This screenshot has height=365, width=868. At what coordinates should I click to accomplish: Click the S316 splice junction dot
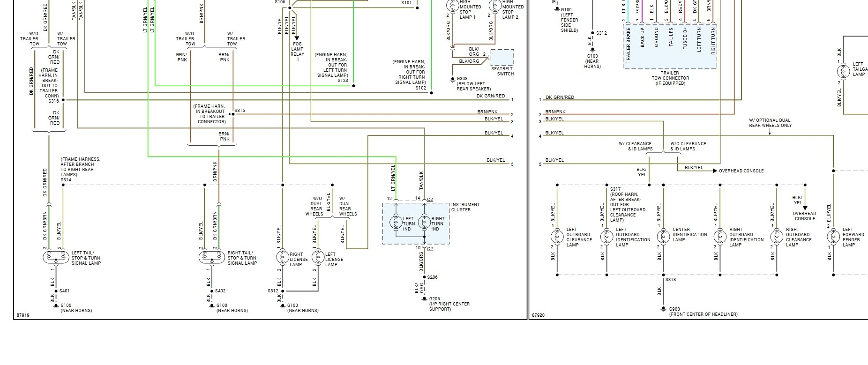click(63, 100)
